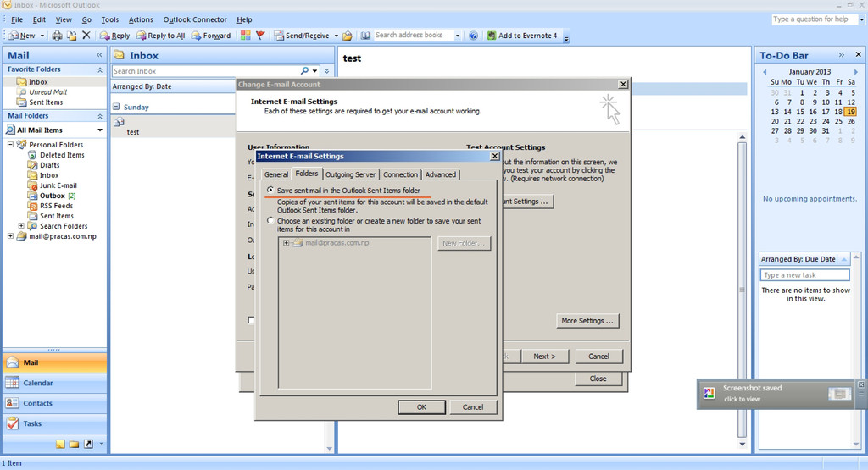
Task: Click the Close button of Account Settings
Action: point(598,379)
